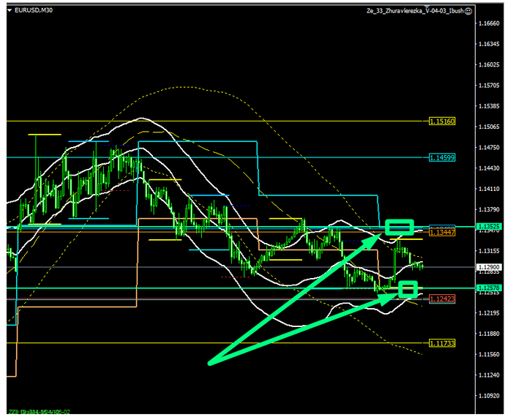Image resolution: width=505 pixels, height=420 pixels.
Task: Click the 1.16345 value on price scale
Action: click(x=489, y=44)
